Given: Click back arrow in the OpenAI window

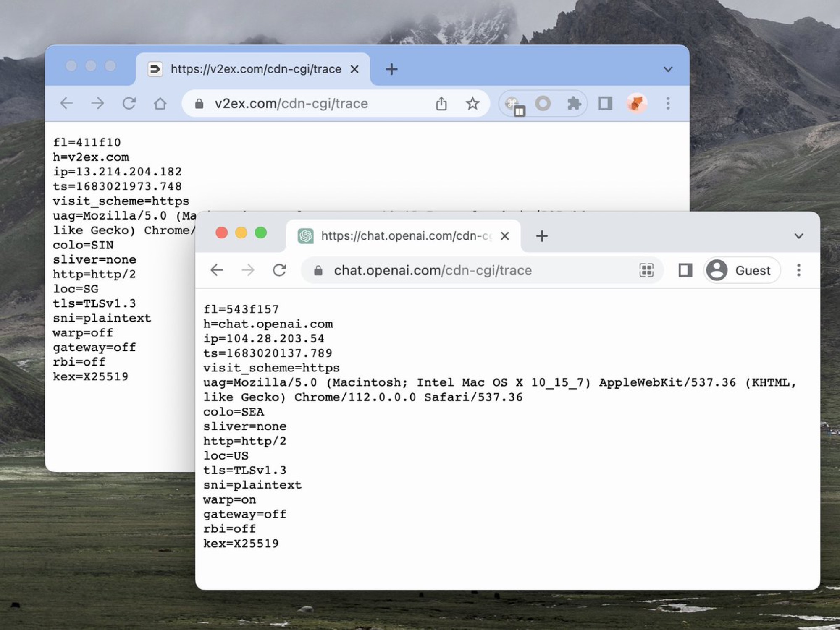Looking at the screenshot, I should (x=217, y=270).
